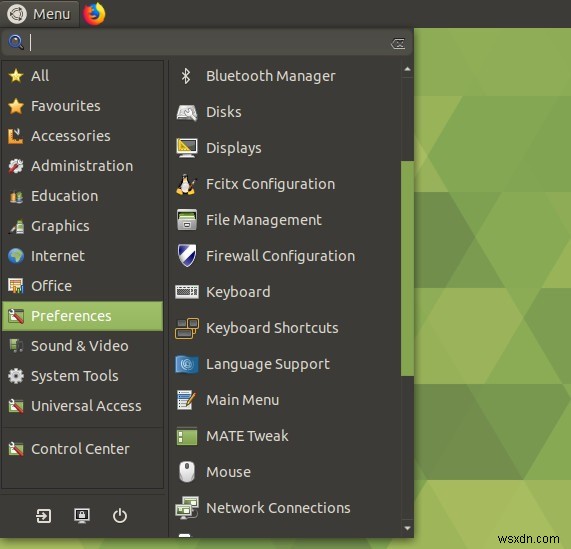
Task: Click the scrollbar up arrow
Action: (407, 69)
